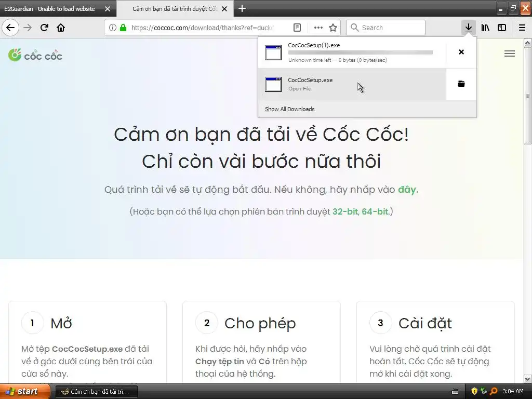This screenshot has height=399, width=532.
Task: Click the page scrollbar down arrow
Action: (x=527, y=379)
